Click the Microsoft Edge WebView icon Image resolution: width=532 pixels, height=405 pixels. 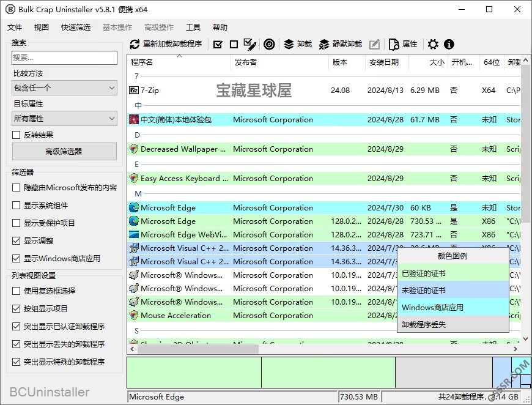pos(134,234)
